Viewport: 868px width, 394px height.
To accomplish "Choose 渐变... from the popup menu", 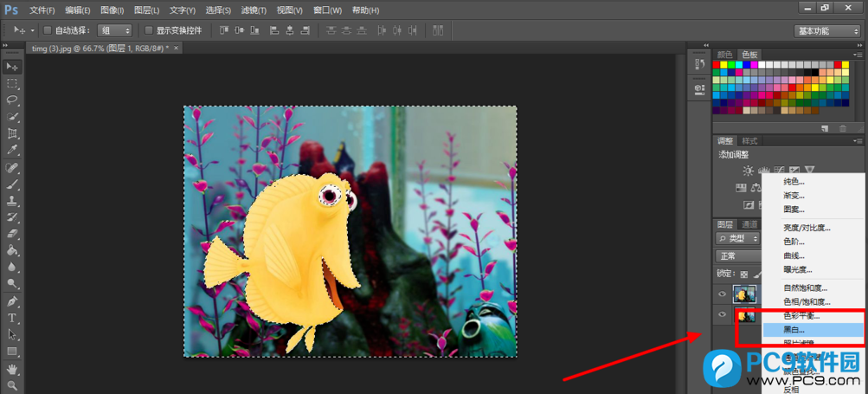I will [x=813, y=196].
